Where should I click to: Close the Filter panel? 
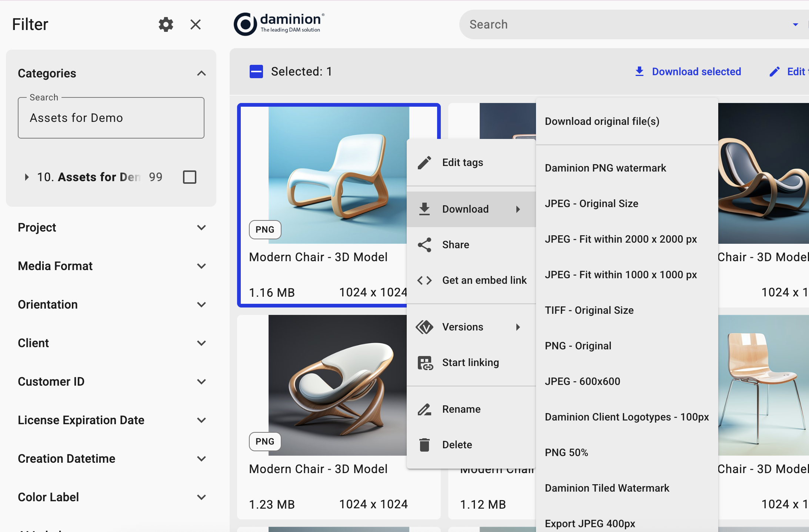(x=195, y=24)
